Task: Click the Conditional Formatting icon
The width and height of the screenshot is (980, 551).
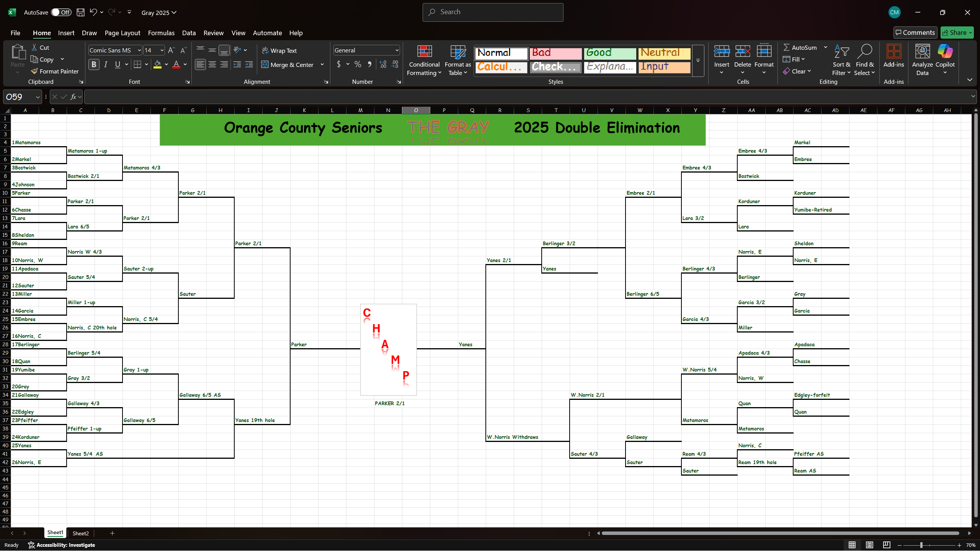Action: click(x=424, y=52)
